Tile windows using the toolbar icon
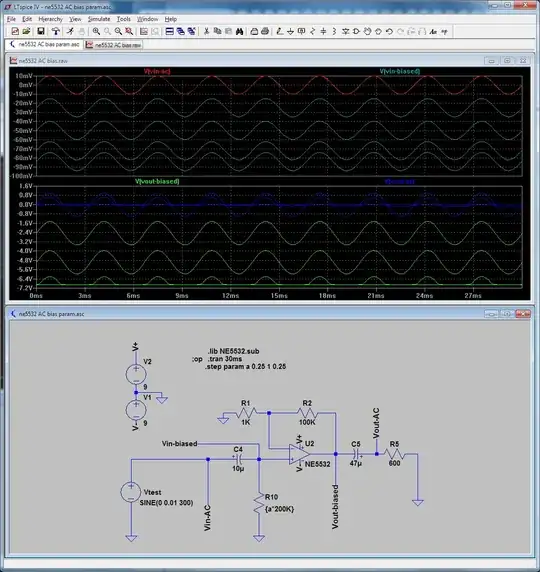 [x=169, y=31]
